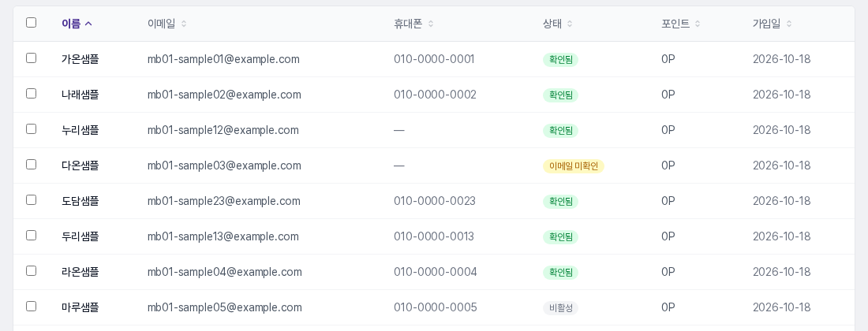Click the name 마루샘플
The width and height of the screenshot is (868, 331).
[x=80, y=307]
